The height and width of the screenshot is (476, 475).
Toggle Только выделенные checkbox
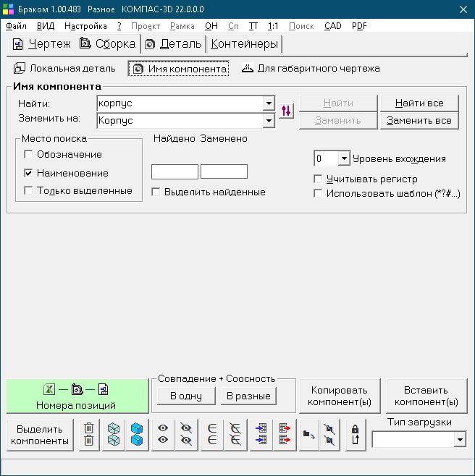[28, 191]
